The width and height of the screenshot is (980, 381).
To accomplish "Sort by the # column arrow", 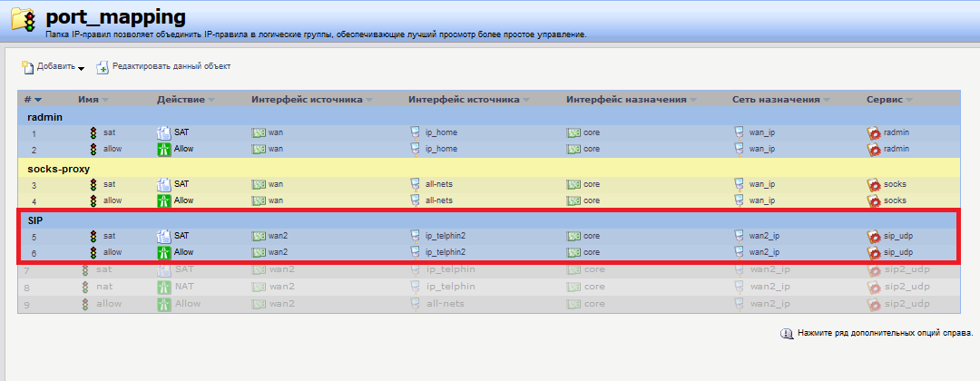I will pos(38,100).
